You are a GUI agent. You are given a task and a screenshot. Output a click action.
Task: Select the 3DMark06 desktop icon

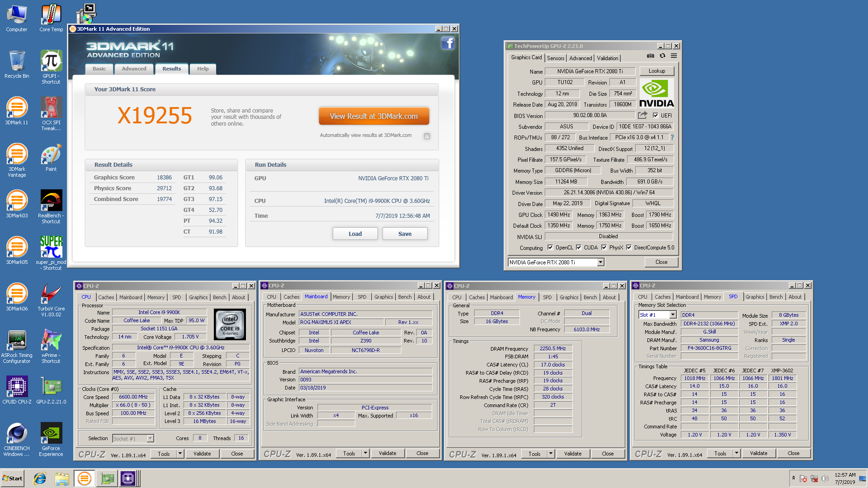coord(17,297)
